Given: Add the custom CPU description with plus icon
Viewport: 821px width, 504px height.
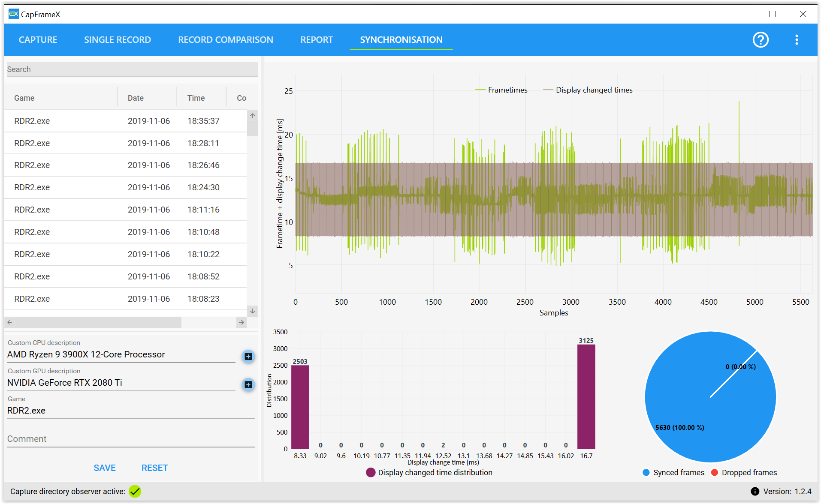Looking at the screenshot, I should tap(248, 356).
